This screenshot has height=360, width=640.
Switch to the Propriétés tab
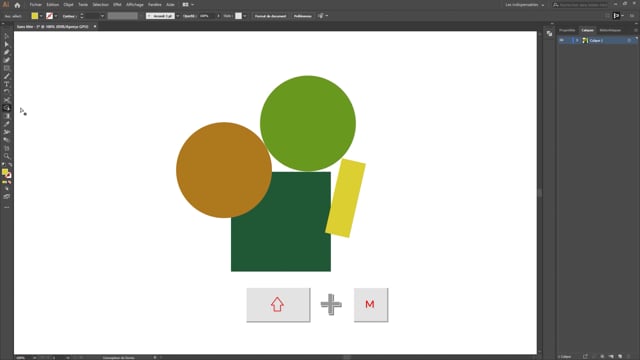[567, 30]
